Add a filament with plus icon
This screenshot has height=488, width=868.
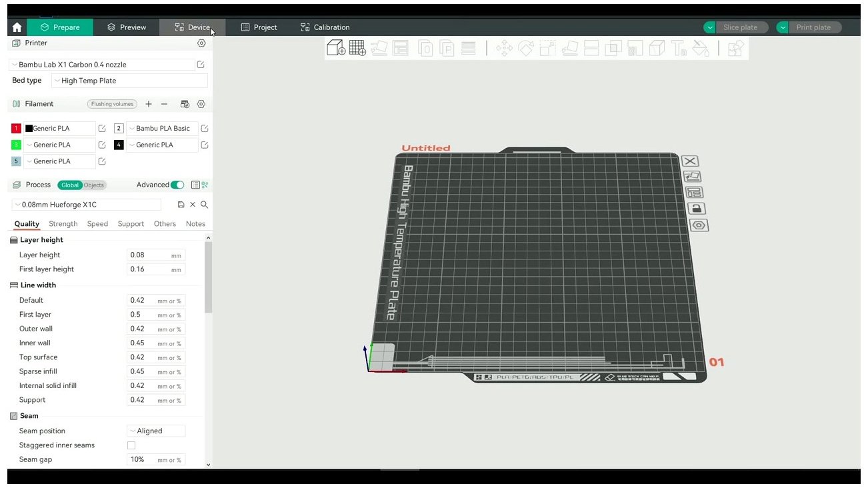coord(149,104)
